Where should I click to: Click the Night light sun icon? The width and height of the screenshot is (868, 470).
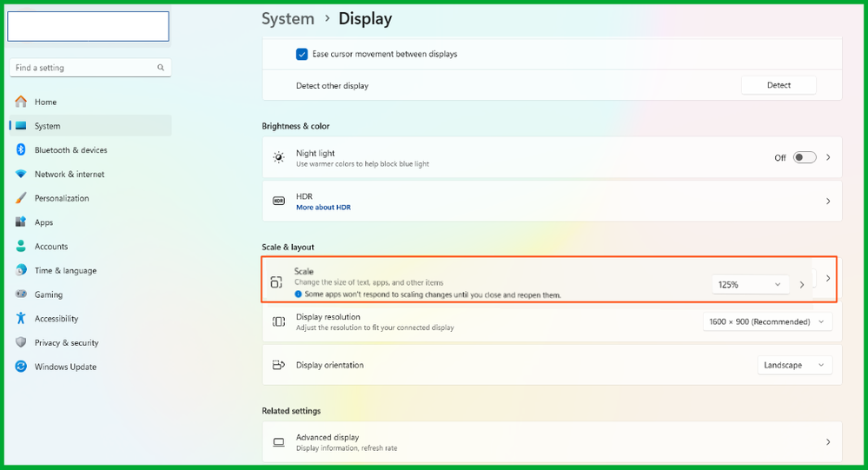click(279, 158)
